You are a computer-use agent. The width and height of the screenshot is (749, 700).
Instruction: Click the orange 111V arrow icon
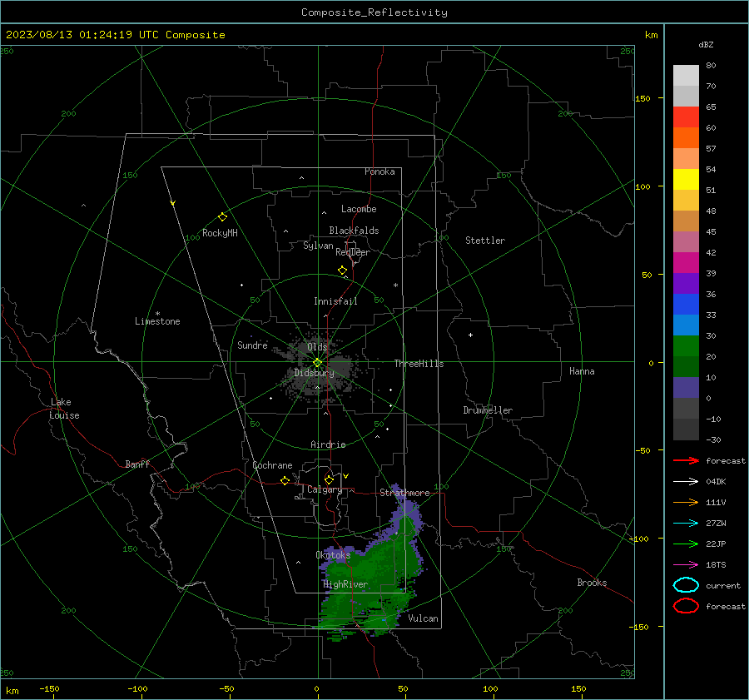click(x=686, y=502)
